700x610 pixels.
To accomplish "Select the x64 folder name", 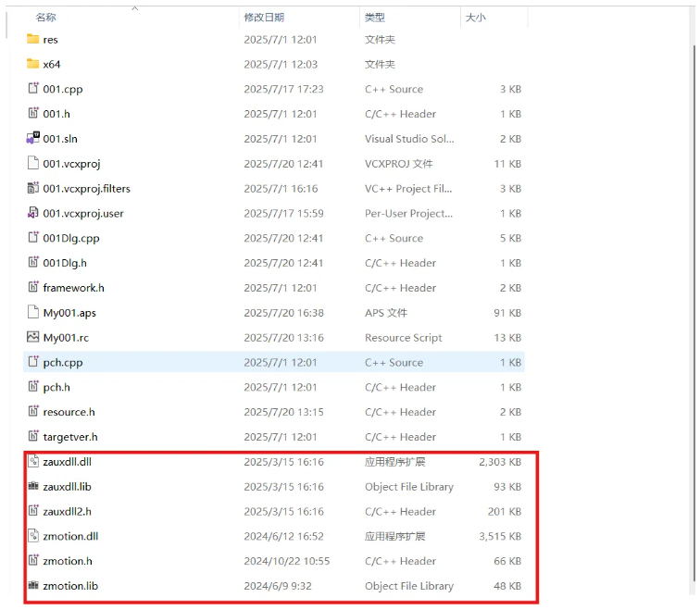I will [51, 64].
